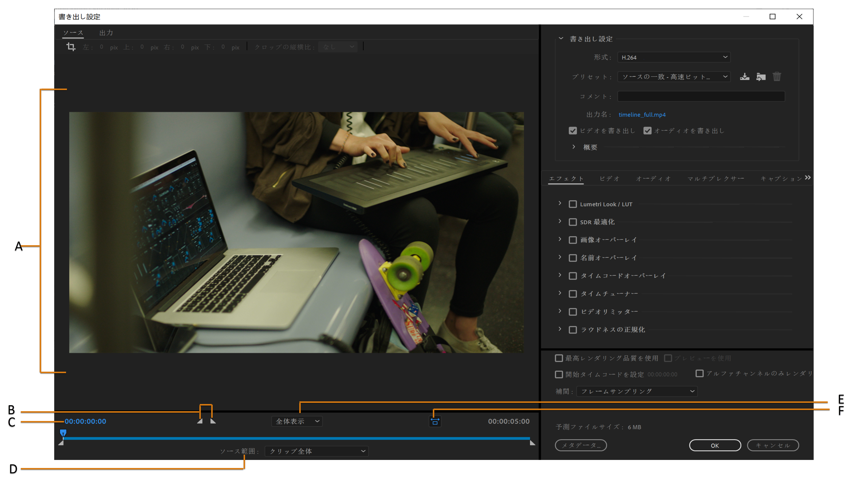
Task: Click the コメント text input field
Action: [x=701, y=96]
